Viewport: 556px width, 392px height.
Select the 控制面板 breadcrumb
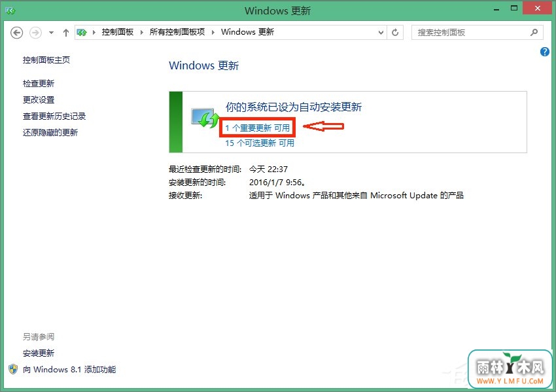click(x=117, y=32)
